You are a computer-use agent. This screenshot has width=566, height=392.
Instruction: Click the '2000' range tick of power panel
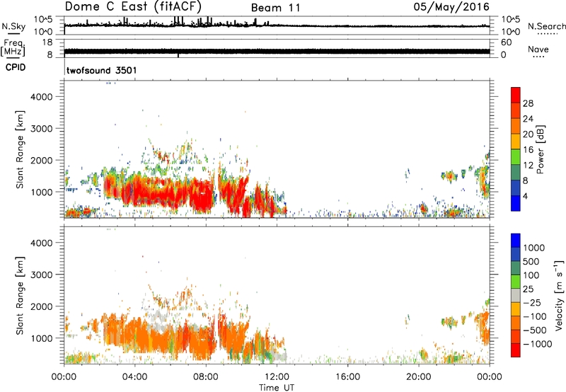pyautogui.click(x=41, y=160)
